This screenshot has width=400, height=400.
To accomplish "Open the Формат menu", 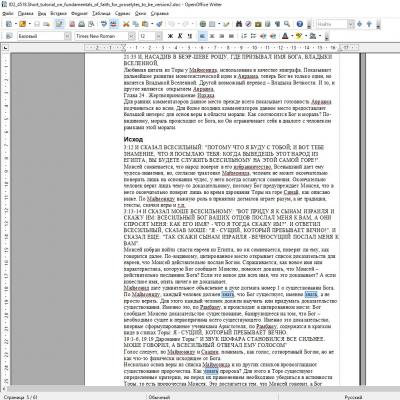I will point(79,14).
